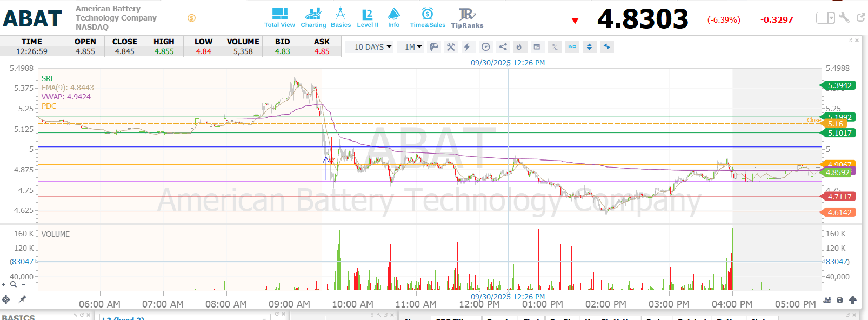Click the percent change (-6.39%)
The image size is (868, 320).
click(x=724, y=20)
